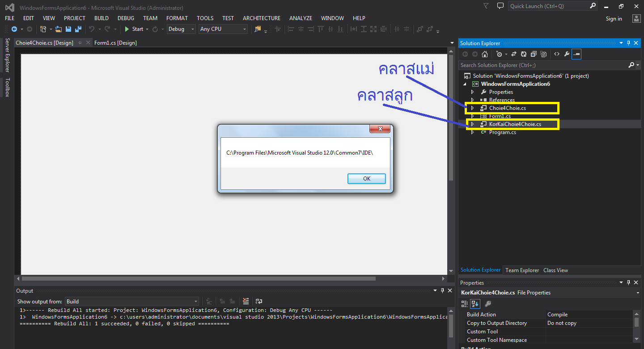
Task: Select Program.cs in Solution Explorer
Action: [502, 132]
